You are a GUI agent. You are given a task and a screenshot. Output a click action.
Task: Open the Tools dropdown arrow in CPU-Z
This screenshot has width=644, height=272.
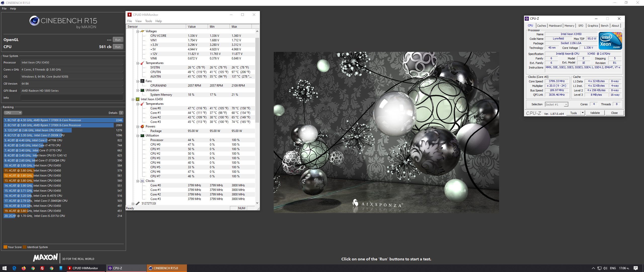(583, 113)
